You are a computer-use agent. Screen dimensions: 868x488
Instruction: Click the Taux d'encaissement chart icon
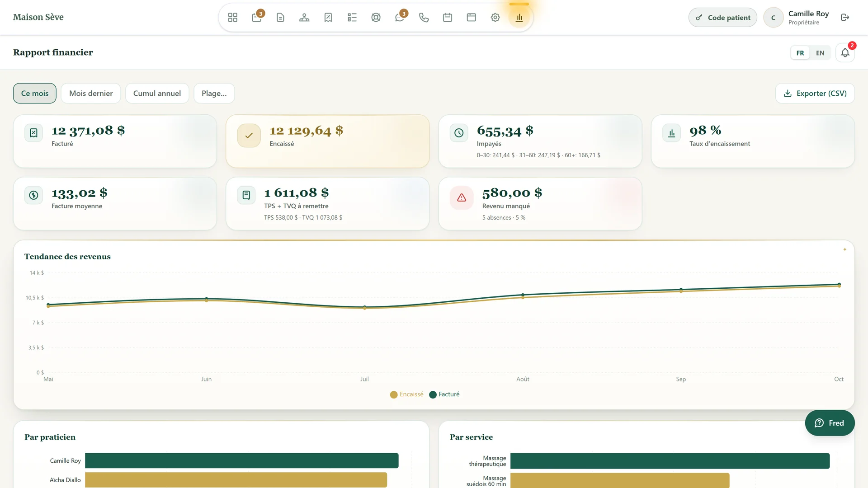click(671, 133)
